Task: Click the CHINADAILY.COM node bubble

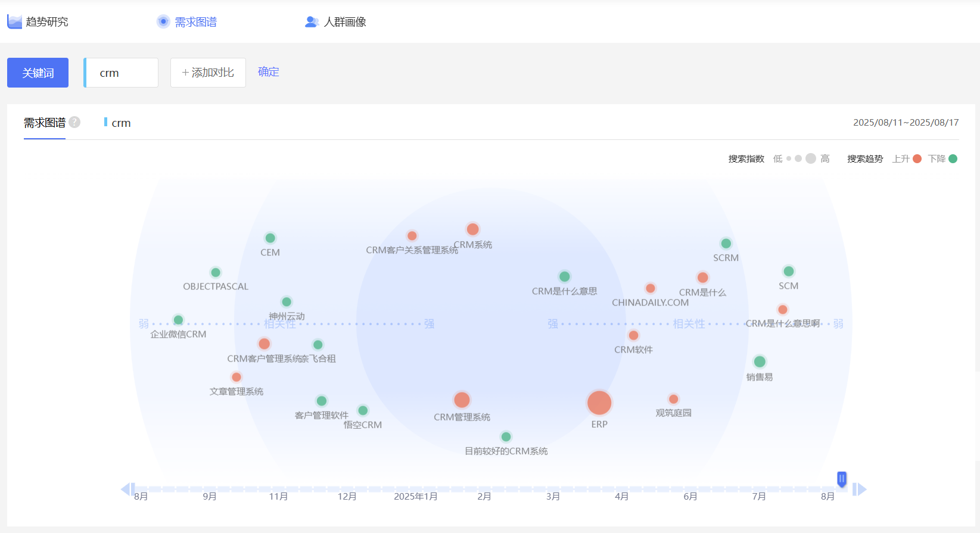Action: point(651,288)
